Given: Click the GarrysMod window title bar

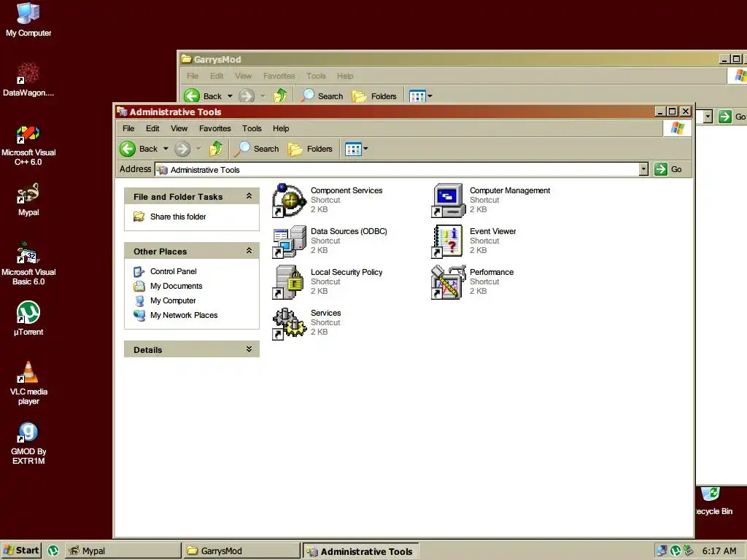Looking at the screenshot, I should (448, 59).
